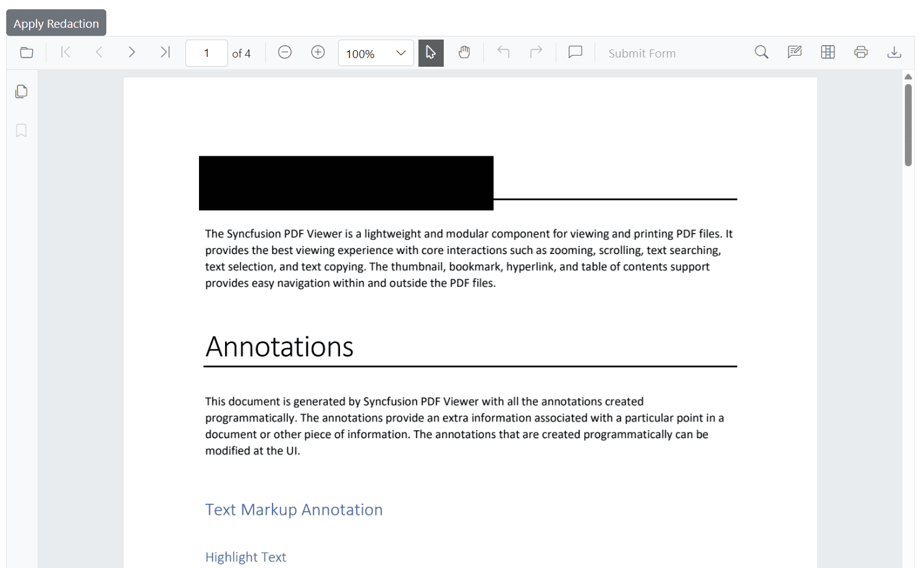924x568 pixels.
Task: Open a PDF file using the folder icon
Action: tap(26, 53)
